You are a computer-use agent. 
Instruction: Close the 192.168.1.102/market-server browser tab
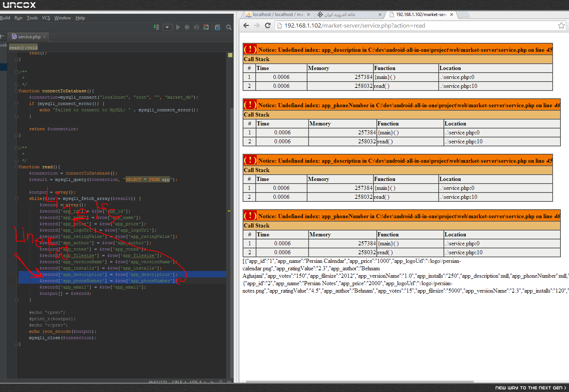[452, 15]
